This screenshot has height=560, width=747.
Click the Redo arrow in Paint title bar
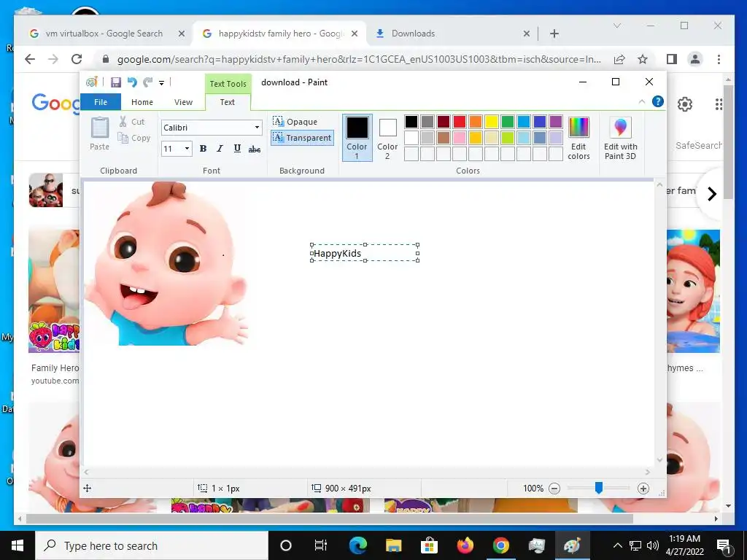click(147, 82)
